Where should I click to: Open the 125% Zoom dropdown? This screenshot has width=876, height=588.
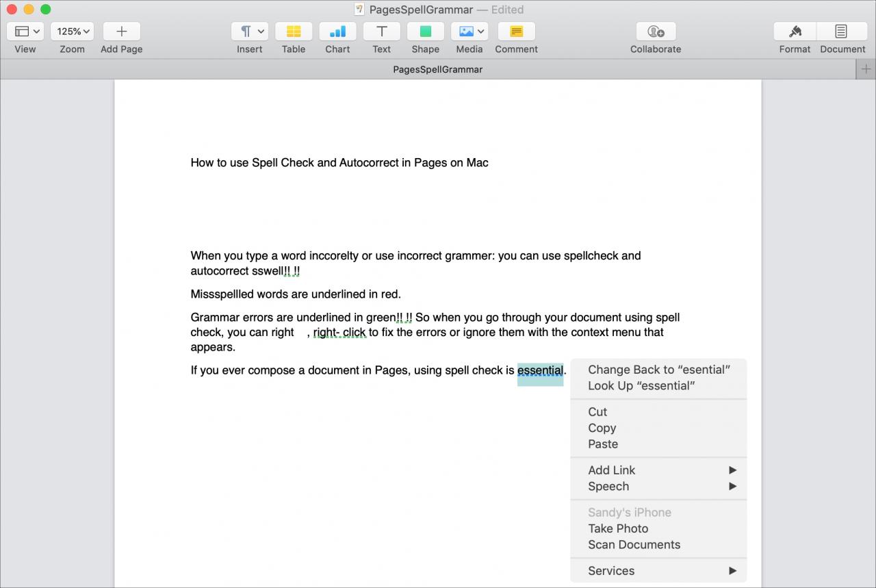[x=72, y=31]
